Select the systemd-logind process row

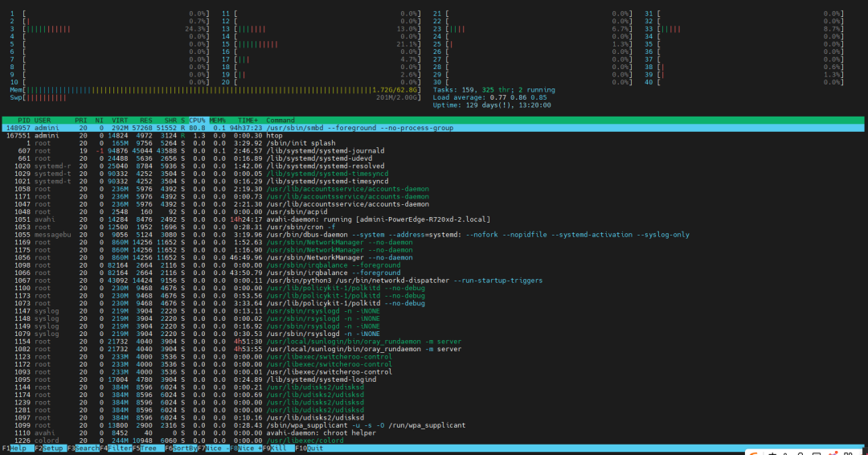433,379
